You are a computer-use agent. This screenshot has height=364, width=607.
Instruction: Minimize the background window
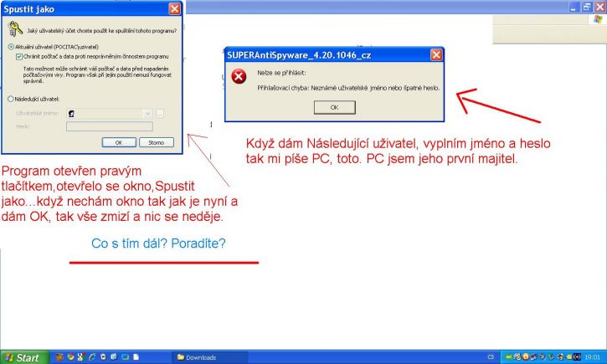click(574, 7)
